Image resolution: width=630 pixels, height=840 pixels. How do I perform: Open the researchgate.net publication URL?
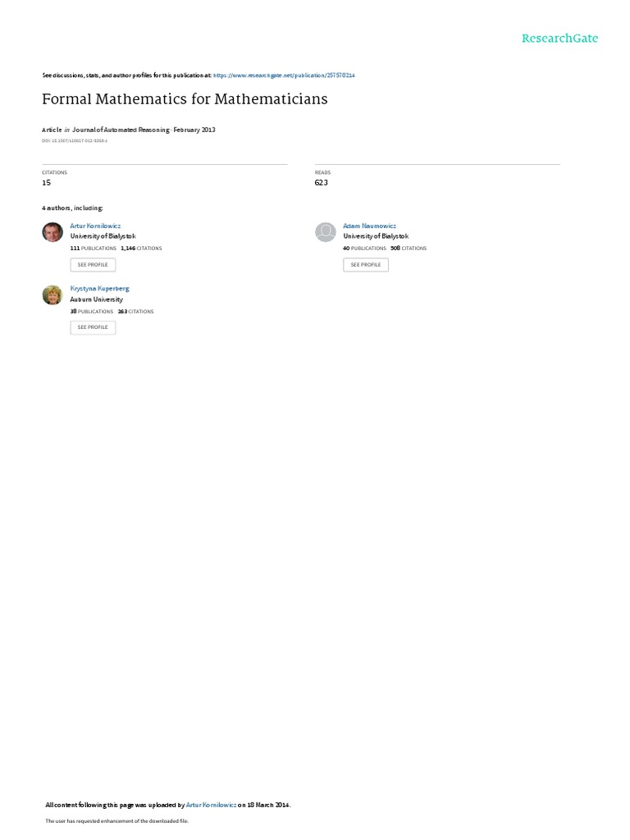pos(284,75)
